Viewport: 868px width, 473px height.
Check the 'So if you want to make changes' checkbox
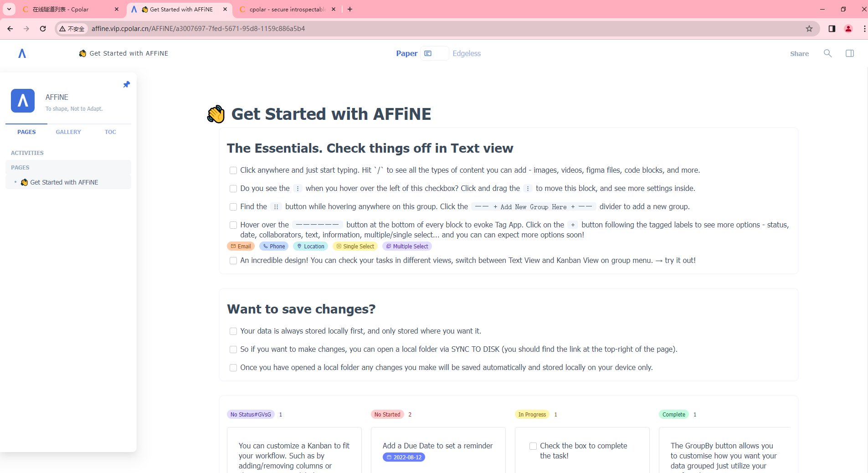(x=233, y=350)
